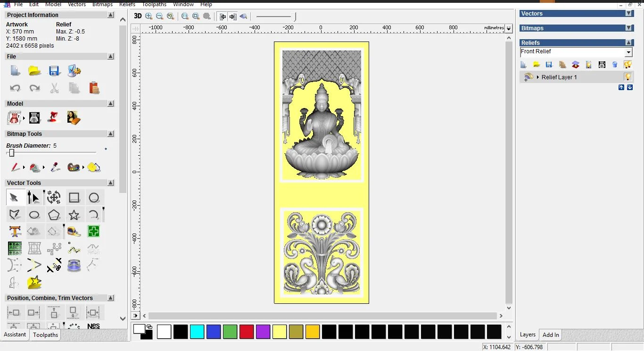Select the Node Editing tool

33,197
